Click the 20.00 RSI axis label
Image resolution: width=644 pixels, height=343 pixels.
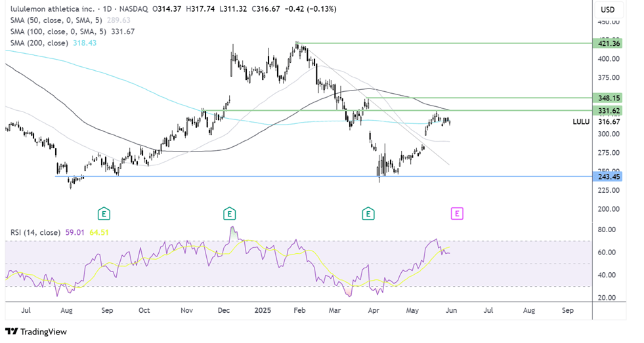coord(607,298)
